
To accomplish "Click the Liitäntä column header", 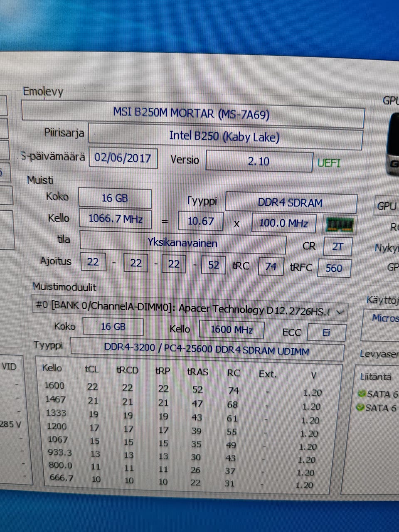I will click(x=376, y=377).
